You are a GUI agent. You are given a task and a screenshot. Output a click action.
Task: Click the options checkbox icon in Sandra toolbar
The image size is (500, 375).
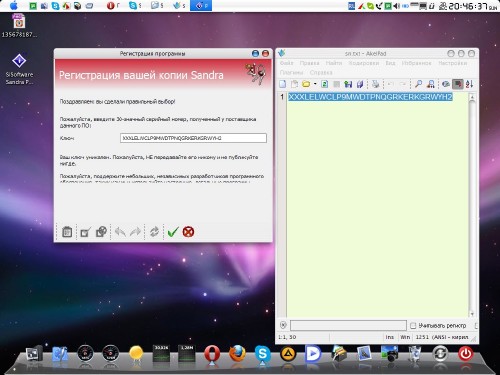85,232
